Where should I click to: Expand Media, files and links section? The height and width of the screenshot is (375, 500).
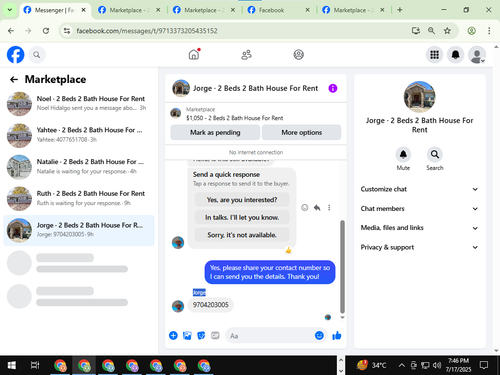click(419, 228)
